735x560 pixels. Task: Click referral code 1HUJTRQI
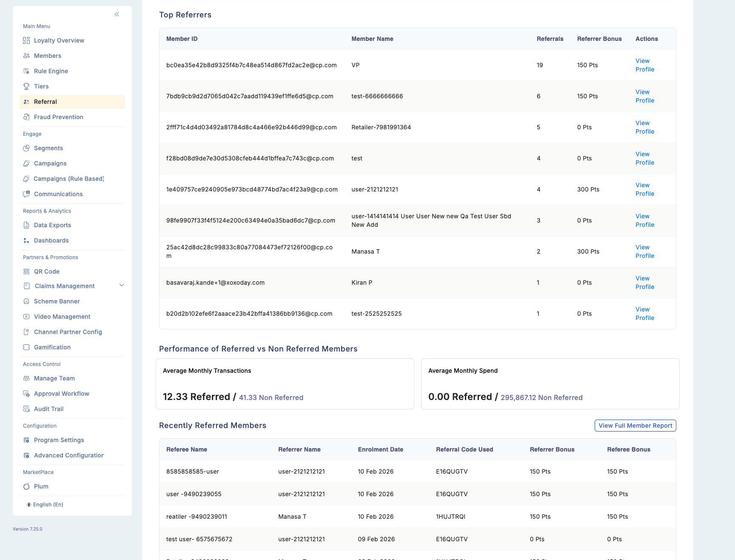click(450, 517)
